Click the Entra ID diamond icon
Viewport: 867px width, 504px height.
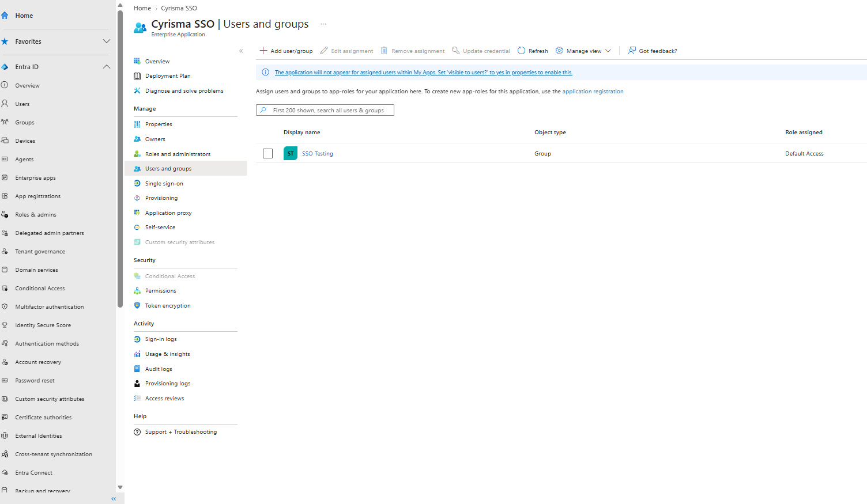tap(5, 67)
